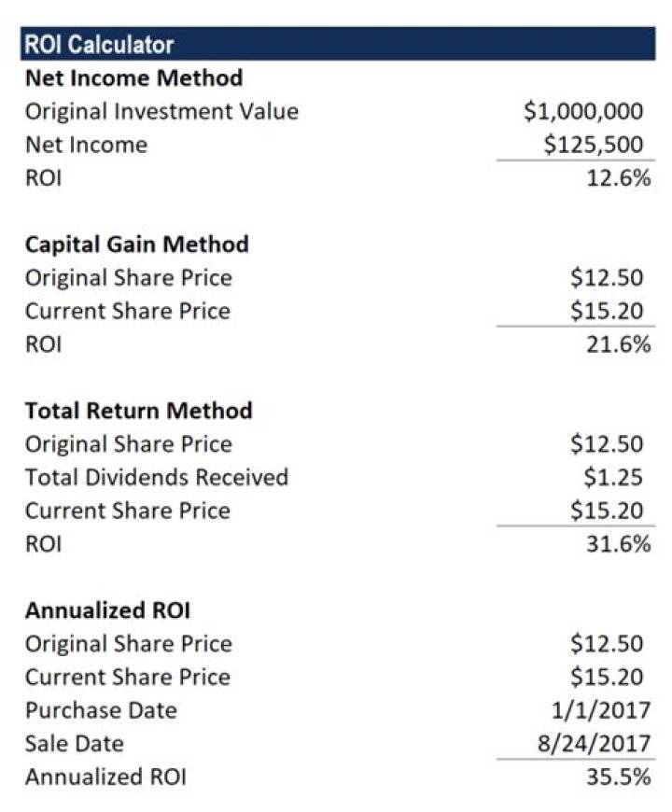Select the Total Return ROI result 31.6%
Screen dimensions: 672x812
pos(619,544)
